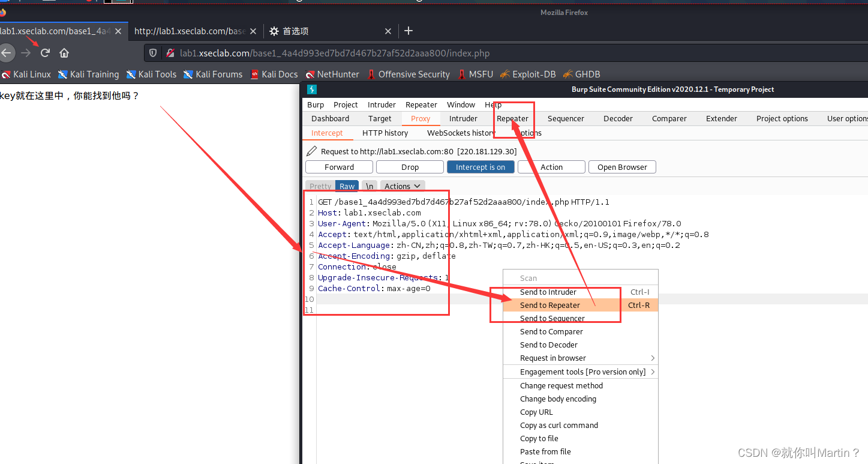Open the MSFU bookmark
The image size is (868, 464).
(475, 74)
